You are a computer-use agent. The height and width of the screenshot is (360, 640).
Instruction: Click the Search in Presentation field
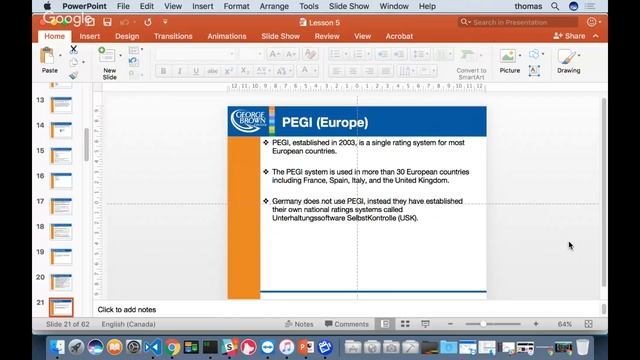(x=518, y=22)
